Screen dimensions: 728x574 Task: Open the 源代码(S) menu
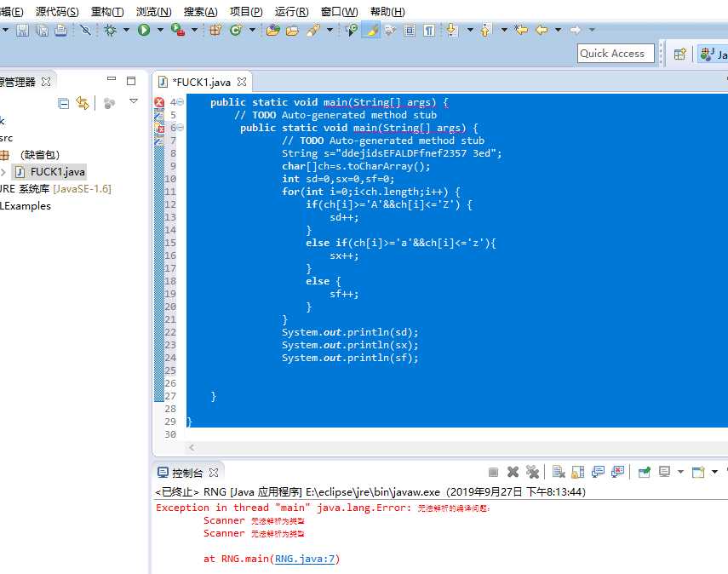(57, 12)
